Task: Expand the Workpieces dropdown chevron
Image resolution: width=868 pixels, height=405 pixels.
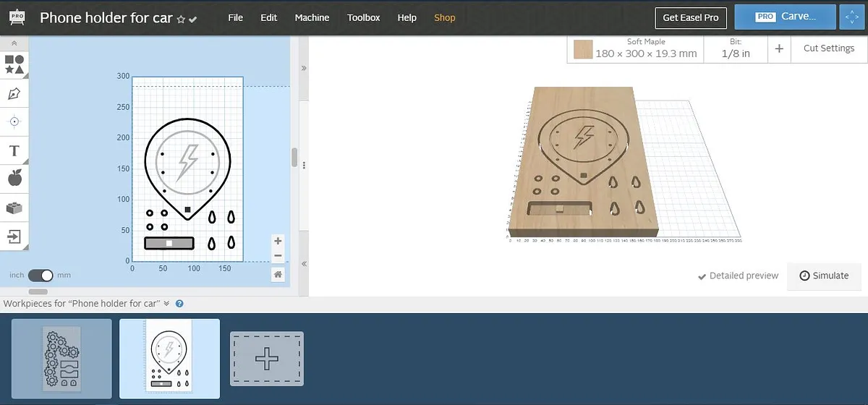Action: (166, 304)
